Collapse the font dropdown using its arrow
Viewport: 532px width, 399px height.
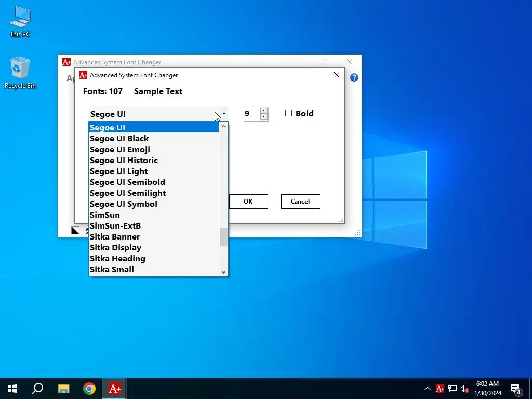click(x=224, y=114)
